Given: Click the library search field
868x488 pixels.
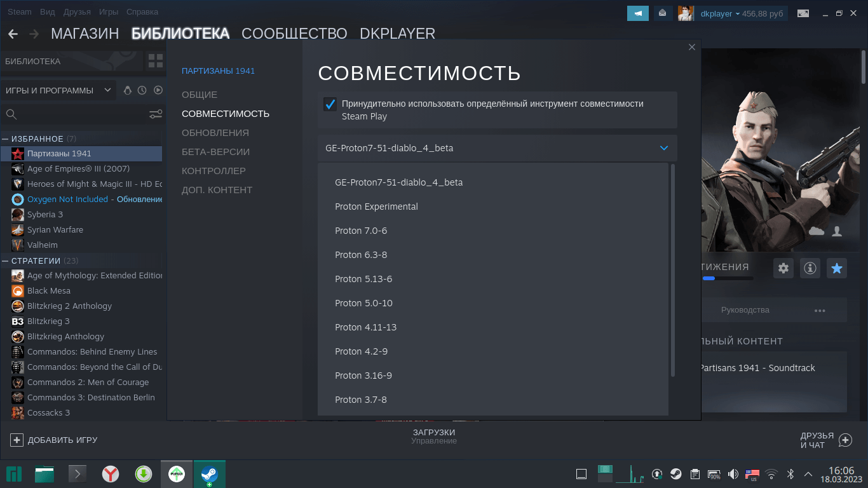Looking at the screenshot, I should click(x=74, y=114).
